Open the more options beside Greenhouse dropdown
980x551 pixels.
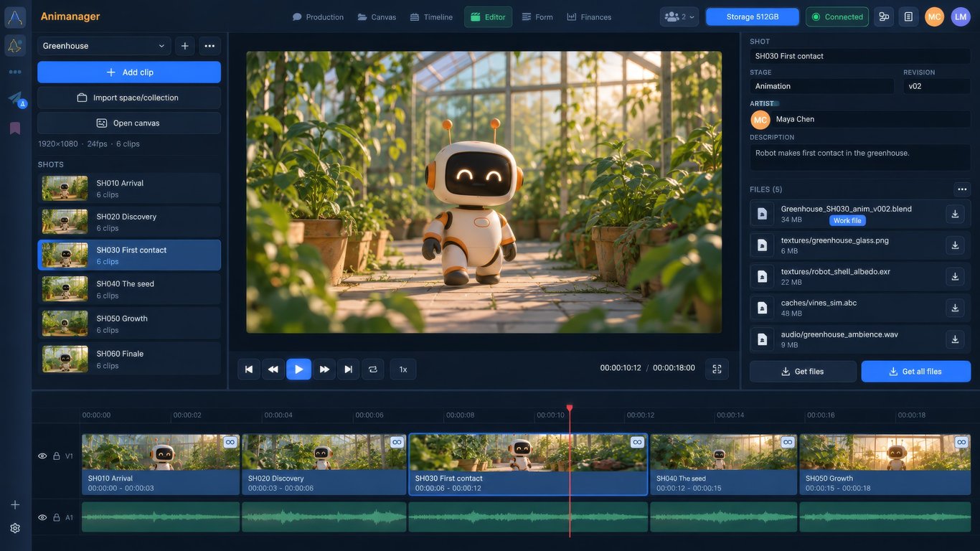click(209, 46)
